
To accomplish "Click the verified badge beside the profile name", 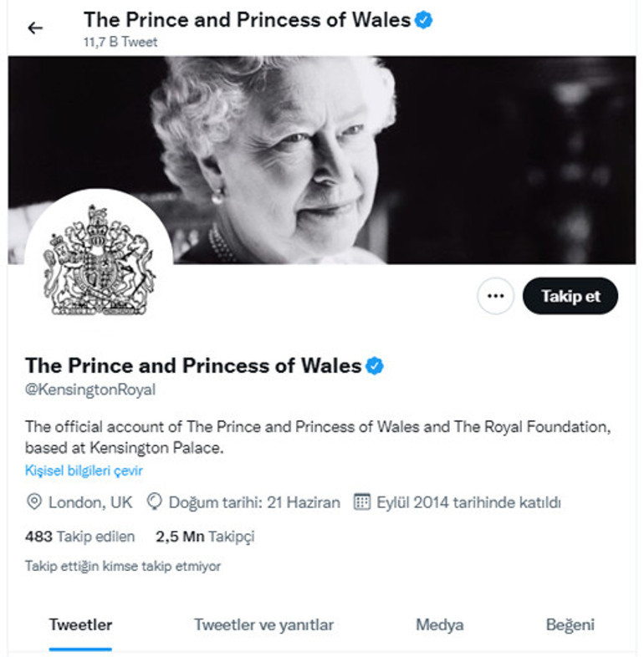I will tap(374, 365).
